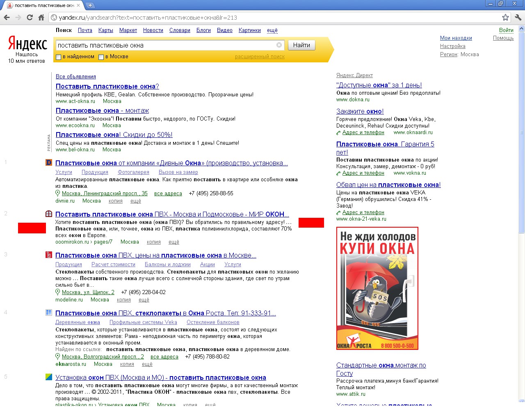Open 'копия' cached link for divnie.ru
Image resolution: width=525 pixels, height=420 pixels.
(116, 201)
